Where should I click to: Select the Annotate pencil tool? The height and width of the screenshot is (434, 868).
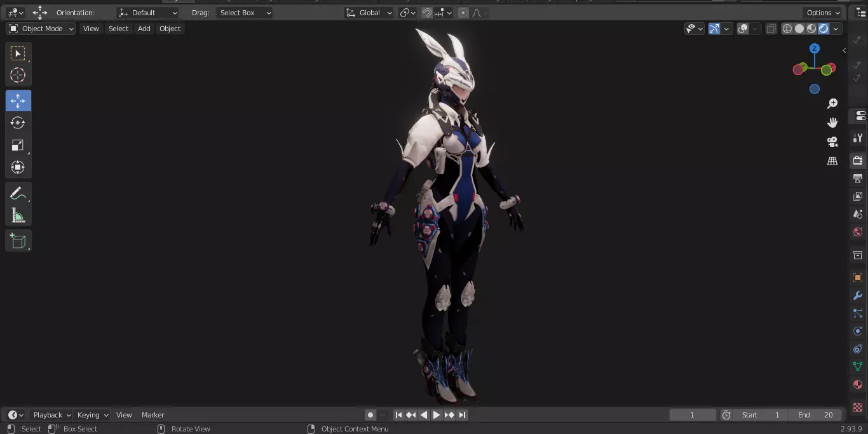[18, 193]
